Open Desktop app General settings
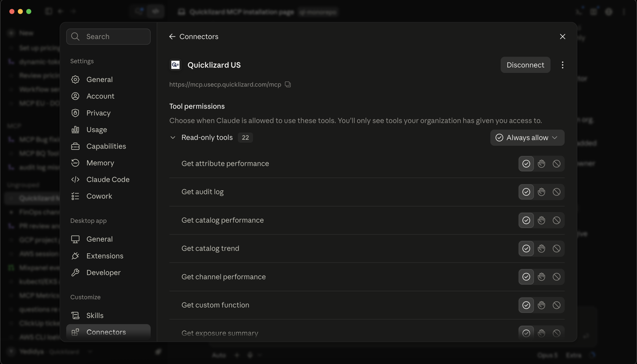Viewport: 637px width, 364px height. click(x=108, y=239)
